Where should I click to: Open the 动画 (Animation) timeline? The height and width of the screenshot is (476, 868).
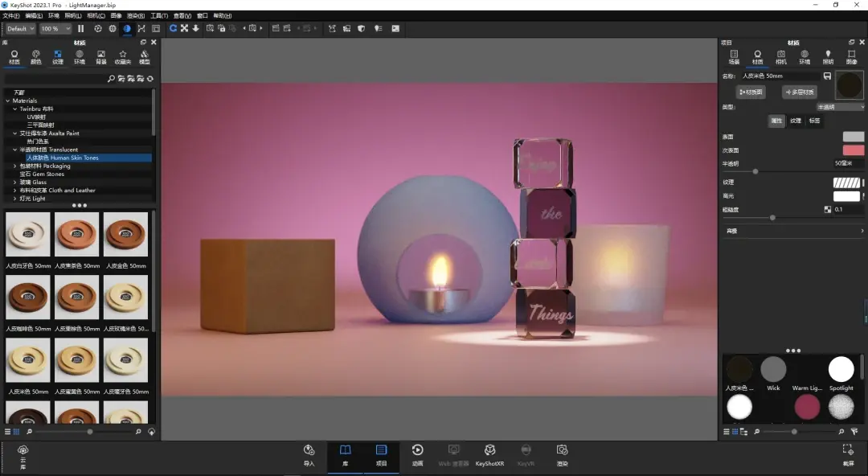click(x=417, y=456)
